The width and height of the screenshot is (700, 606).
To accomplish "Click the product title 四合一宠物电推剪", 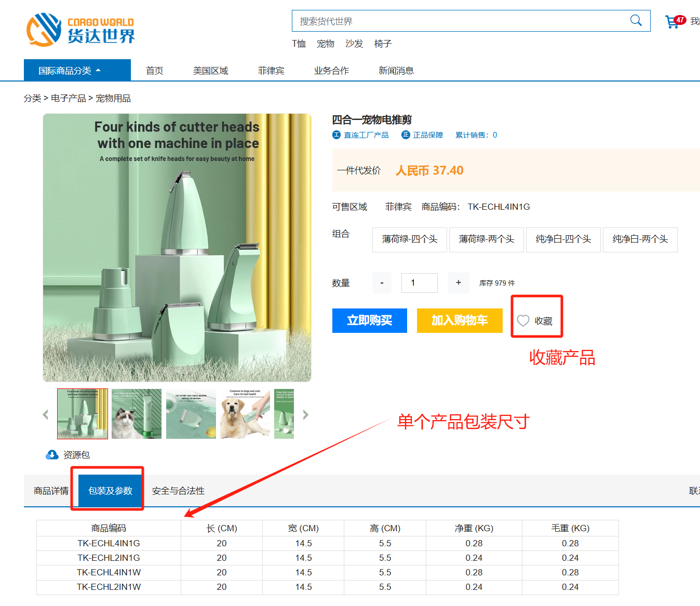I will point(372,120).
